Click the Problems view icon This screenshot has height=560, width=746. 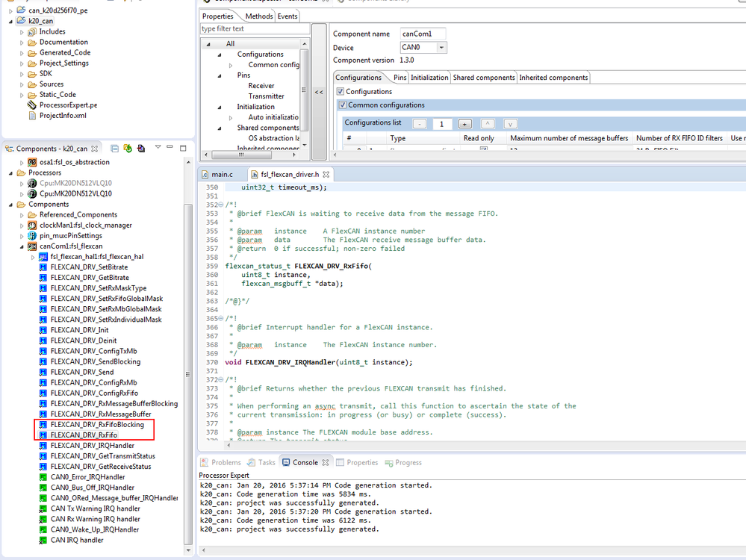204,462
